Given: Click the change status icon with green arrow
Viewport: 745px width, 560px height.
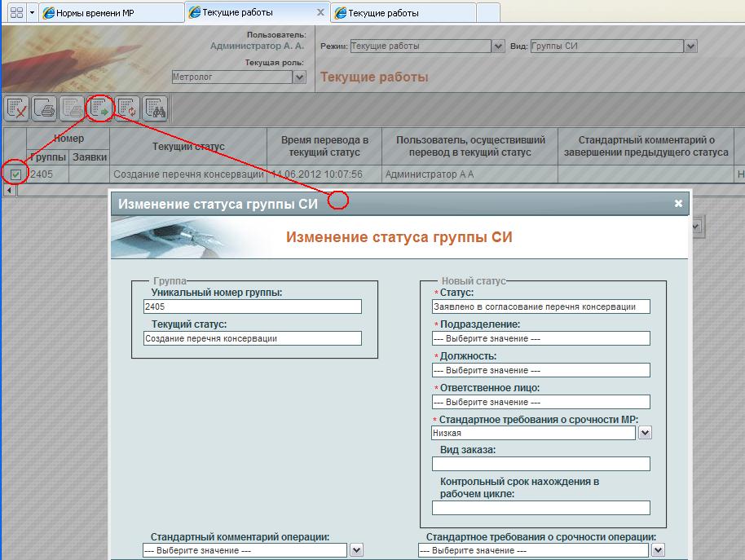Looking at the screenshot, I should pyautogui.click(x=100, y=108).
